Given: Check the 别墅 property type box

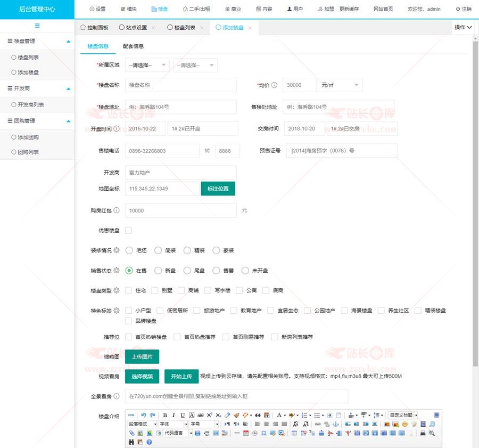Looking at the screenshot, I should 155,290.
